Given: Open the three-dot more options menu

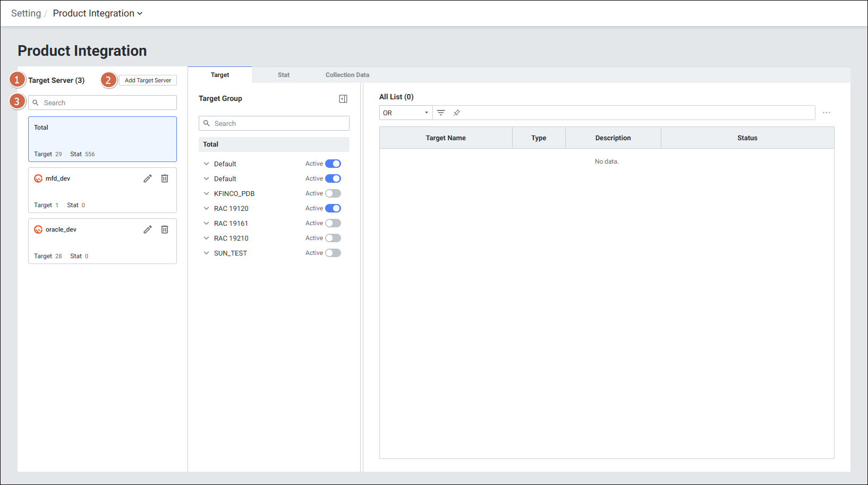Looking at the screenshot, I should coord(827,113).
